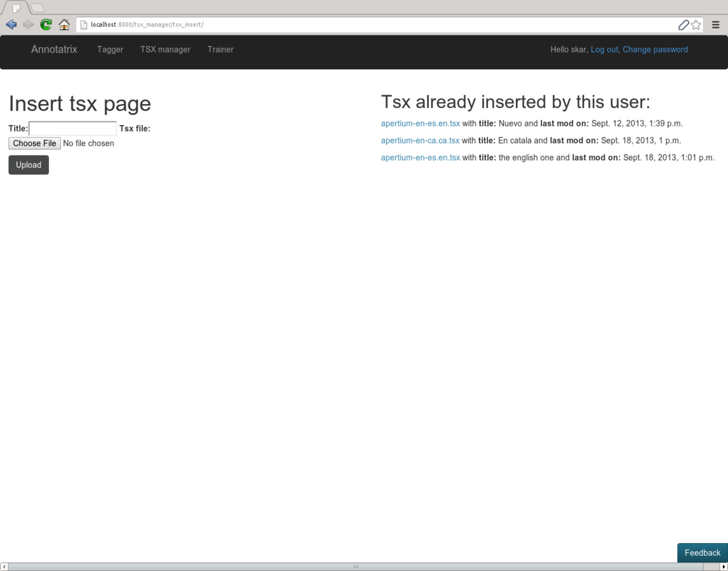
Task: Go to the Trainer section
Action: 220,50
